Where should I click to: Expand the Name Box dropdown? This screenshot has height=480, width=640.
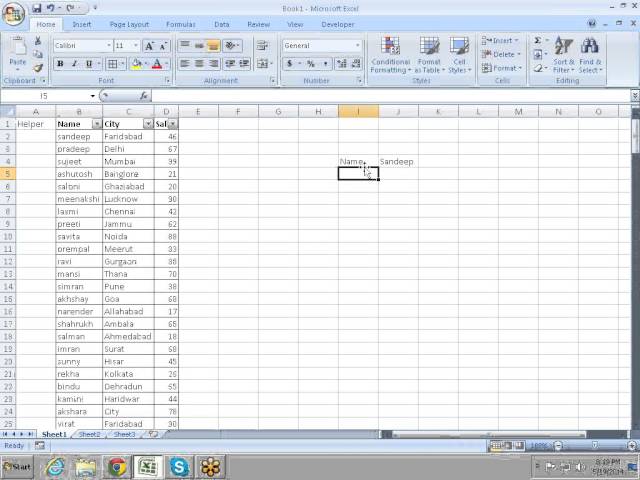(93, 96)
